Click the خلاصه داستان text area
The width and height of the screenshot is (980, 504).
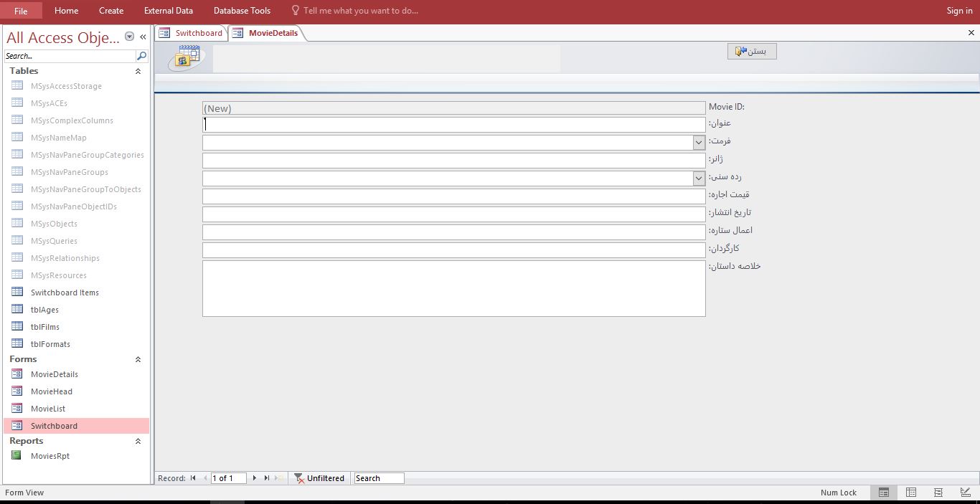(x=453, y=288)
